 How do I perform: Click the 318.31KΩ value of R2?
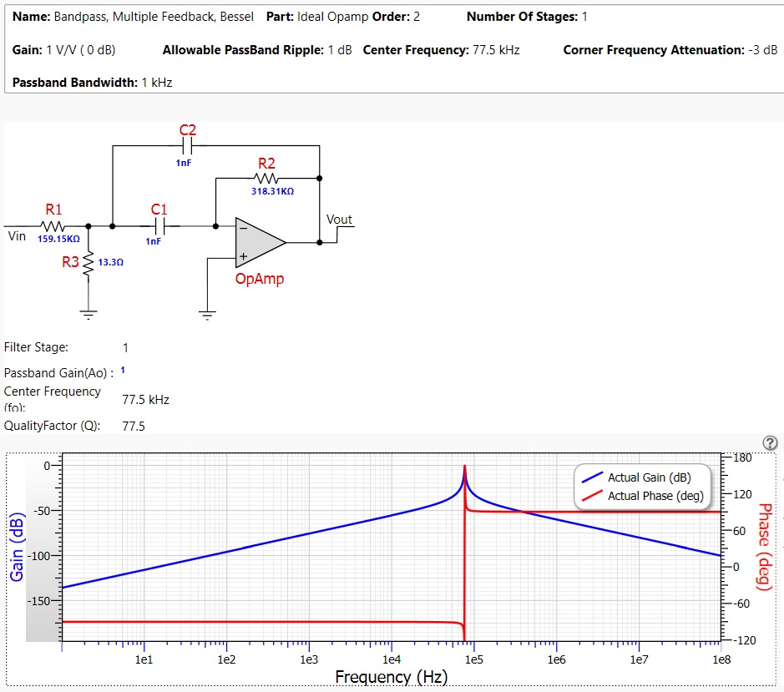pos(272,191)
